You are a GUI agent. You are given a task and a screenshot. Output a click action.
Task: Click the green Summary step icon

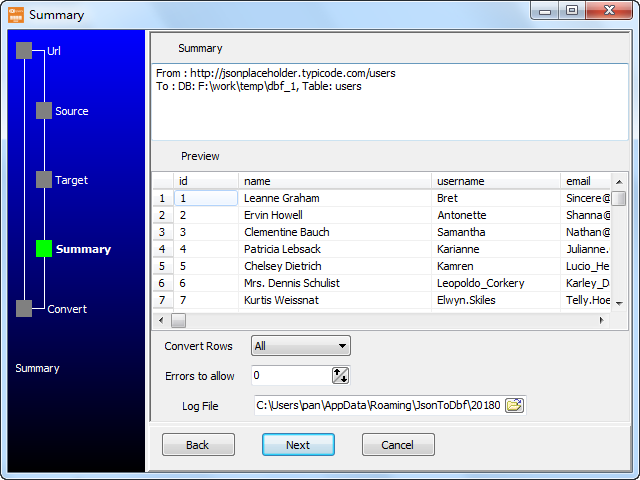(x=44, y=249)
